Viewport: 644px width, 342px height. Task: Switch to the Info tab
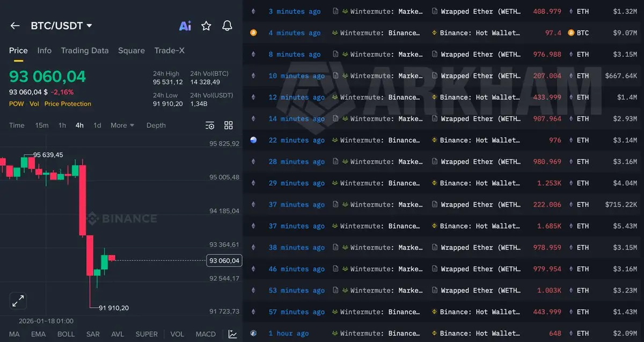point(45,50)
